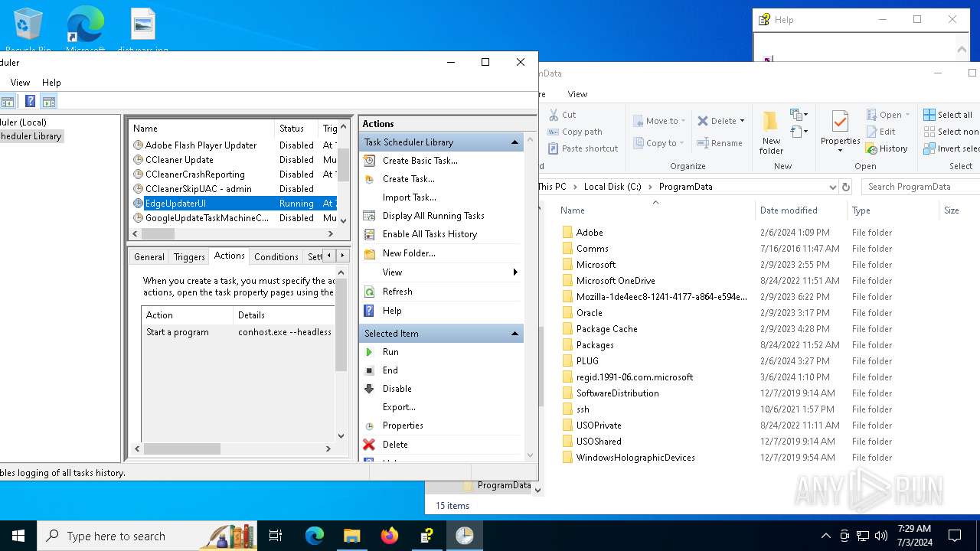Viewport: 980px width, 551px height.
Task: Open the Delete dropdown arrow in Explorer
Action: [743, 121]
